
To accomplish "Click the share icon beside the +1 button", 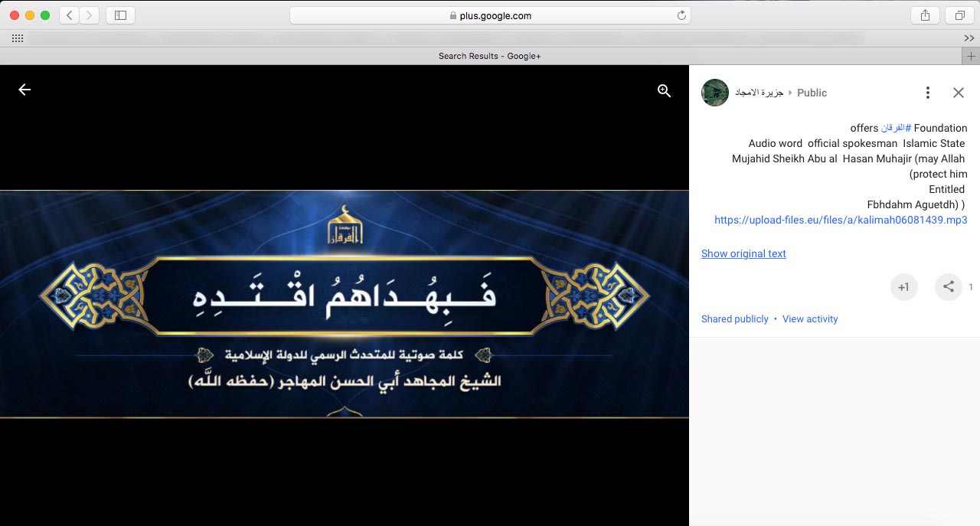I will (x=948, y=287).
